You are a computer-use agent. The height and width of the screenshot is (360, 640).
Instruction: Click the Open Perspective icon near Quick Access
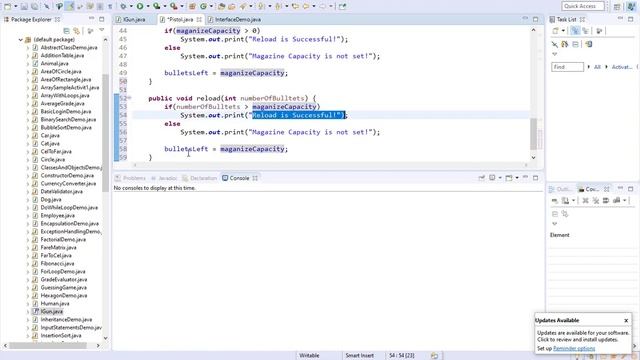pos(617,6)
